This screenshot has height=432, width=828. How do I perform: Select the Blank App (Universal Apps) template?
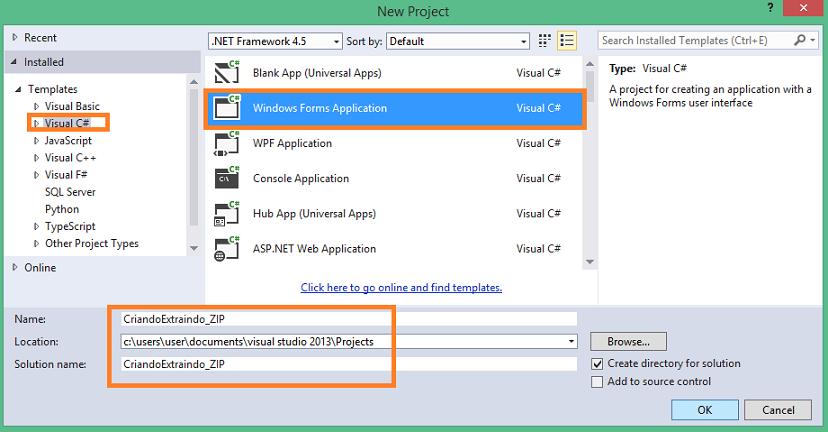[x=395, y=72]
